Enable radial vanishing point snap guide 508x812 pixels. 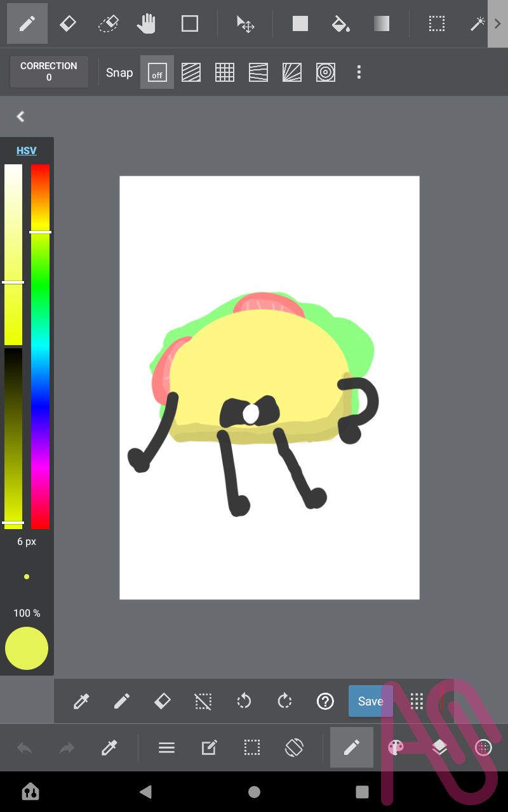[292, 72]
